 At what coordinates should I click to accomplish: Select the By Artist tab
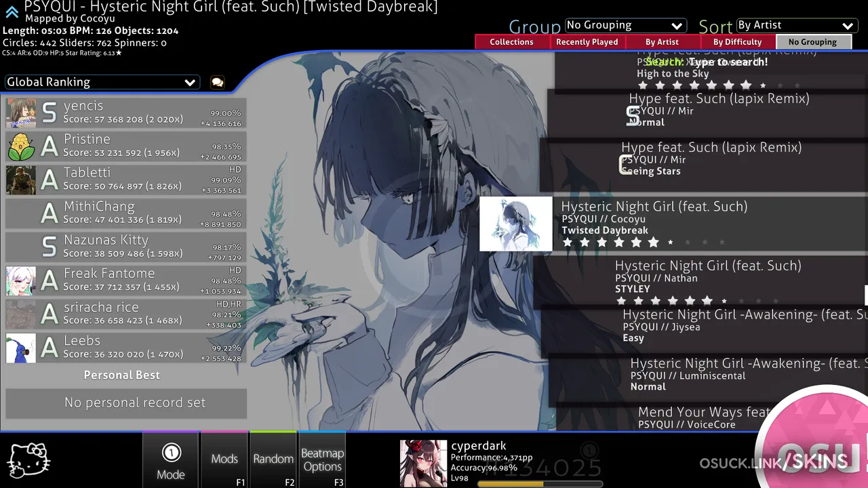(x=662, y=42)
